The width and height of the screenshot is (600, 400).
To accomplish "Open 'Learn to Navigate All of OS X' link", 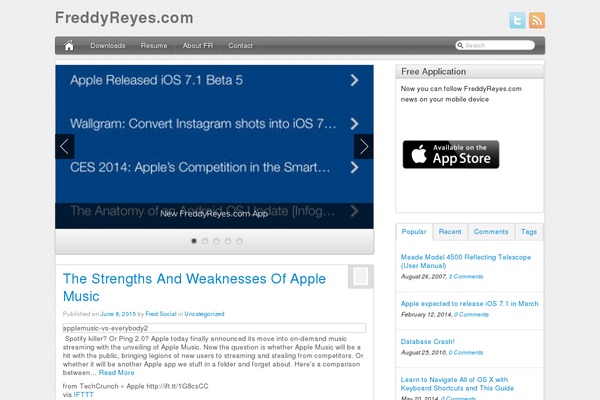I will click(x=457, y=384).
